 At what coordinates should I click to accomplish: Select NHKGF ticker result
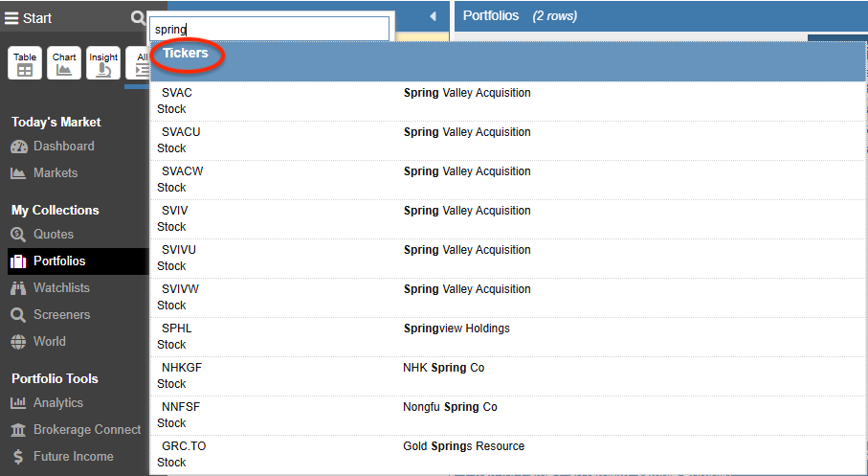507,376
